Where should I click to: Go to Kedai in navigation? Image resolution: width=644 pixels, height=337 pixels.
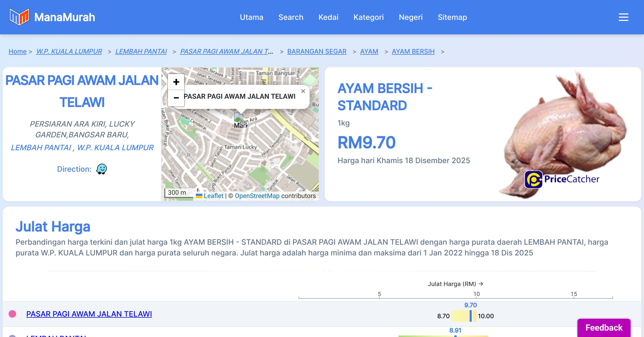coord(328,17)
